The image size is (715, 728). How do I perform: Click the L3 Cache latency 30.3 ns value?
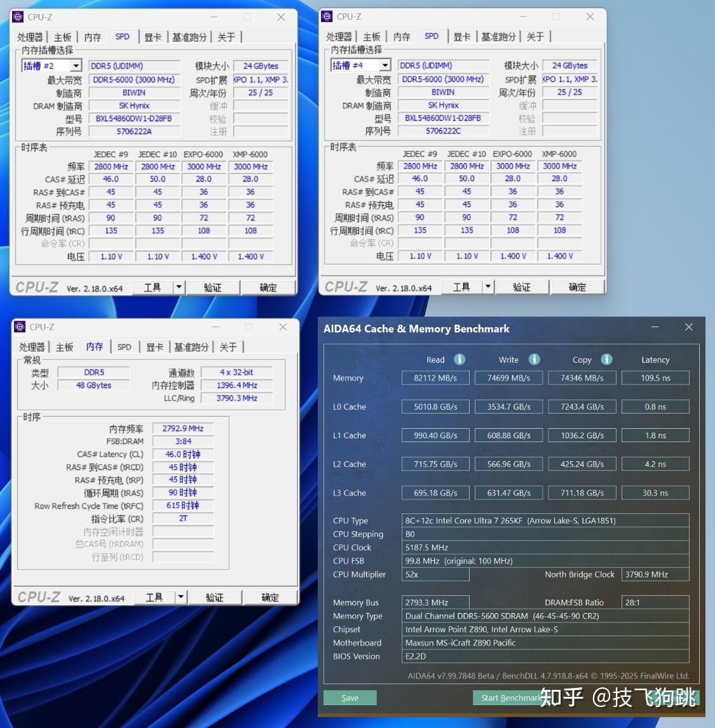pyautogui.click(x=655, y=492)
